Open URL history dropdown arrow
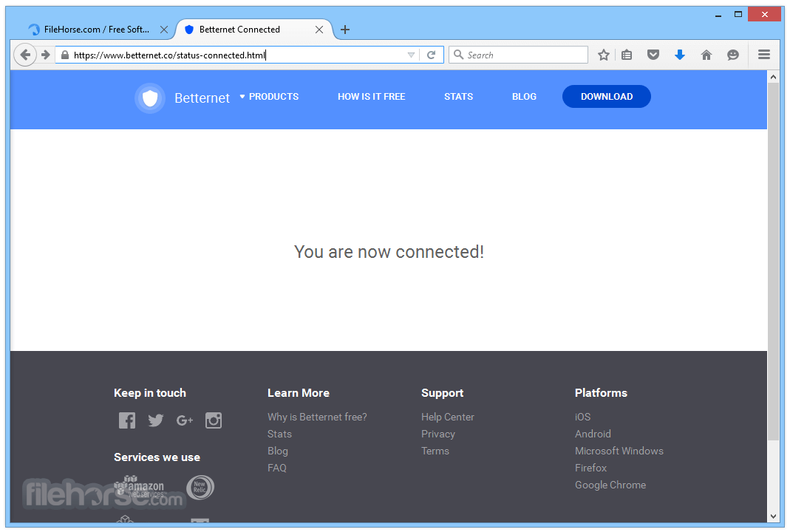 pyautogui.click(x=411, y=55)
